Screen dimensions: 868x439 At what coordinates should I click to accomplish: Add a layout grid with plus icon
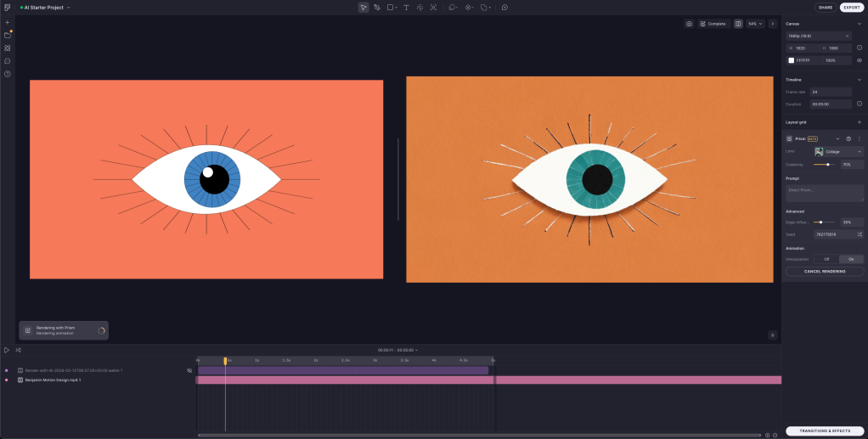pos(859,122)
